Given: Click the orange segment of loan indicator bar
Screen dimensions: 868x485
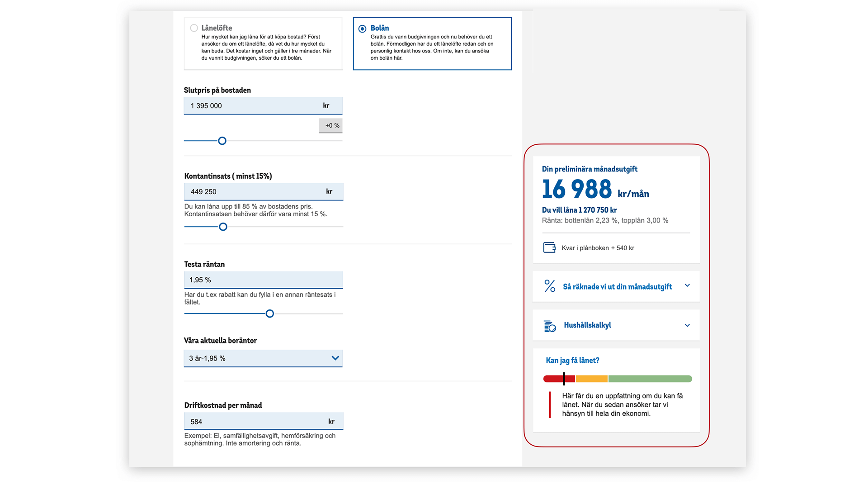Looking at the screenshot, I should coord(591,379).
